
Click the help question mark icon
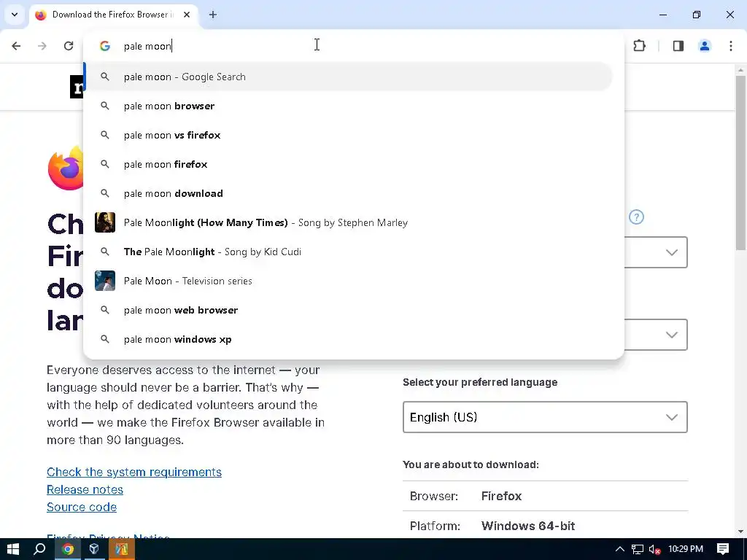coord(636,217)
